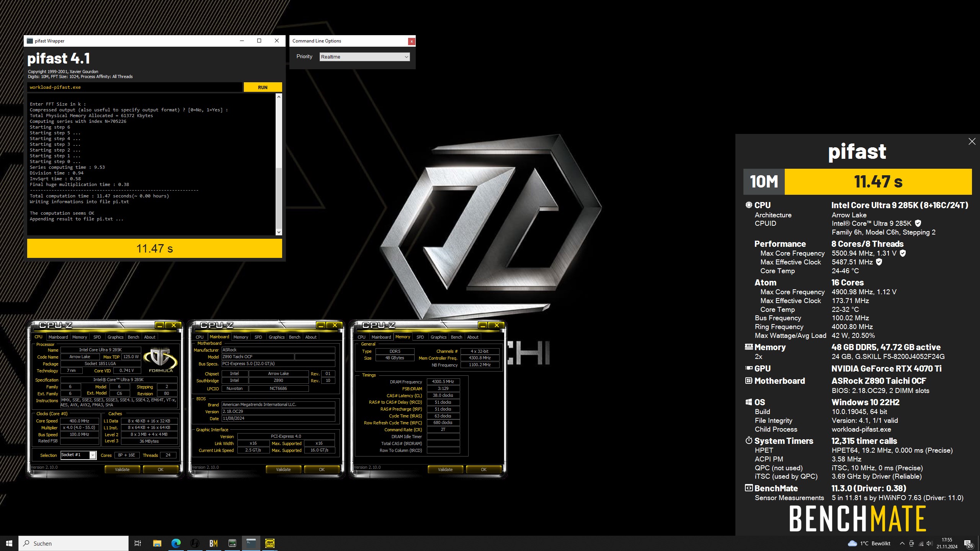The width and height of the screenshot is (980, 551).
Task: Click the tRFC value 680 clocks
Action: tap(443, 422)
